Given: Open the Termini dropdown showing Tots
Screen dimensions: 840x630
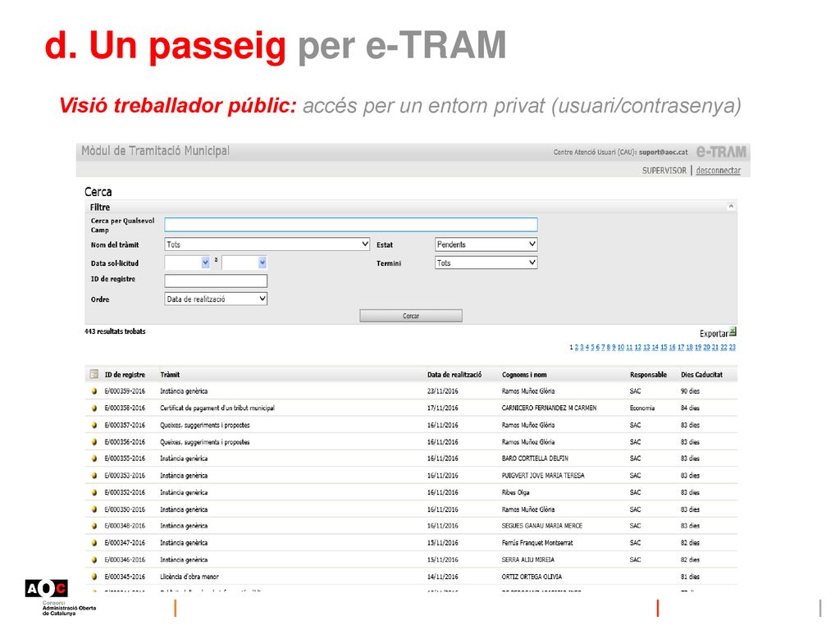Looking at the screenshot, I should [486, 262].
